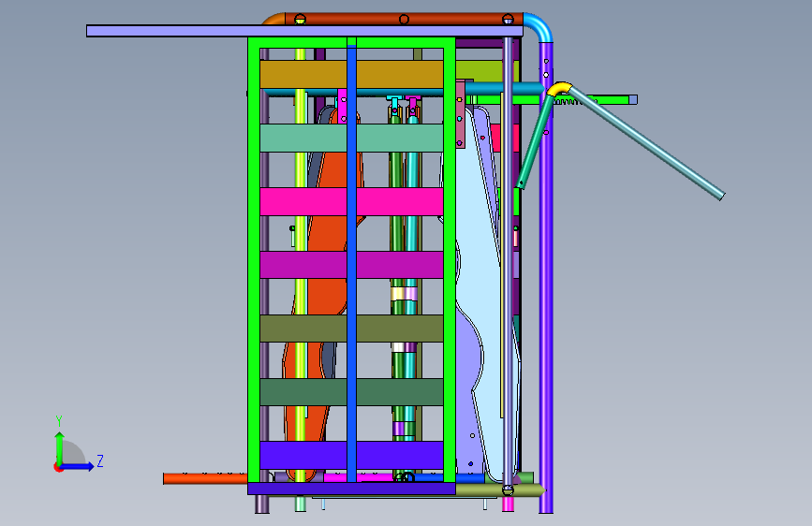Select the hot pink horizontal slat
The height and width of the screenshot is (526, 812).
(351, 201)
